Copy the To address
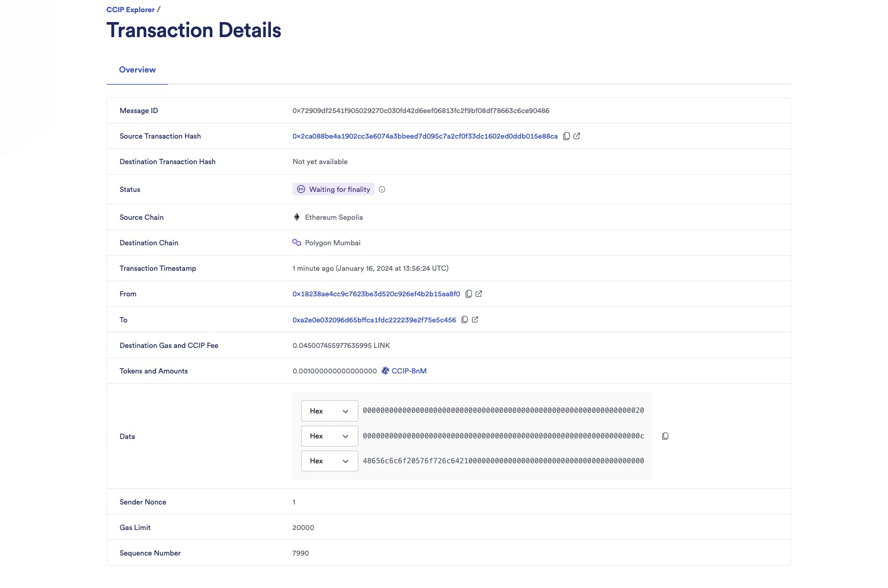Screen dimensions: 888x588 (465, 320)
